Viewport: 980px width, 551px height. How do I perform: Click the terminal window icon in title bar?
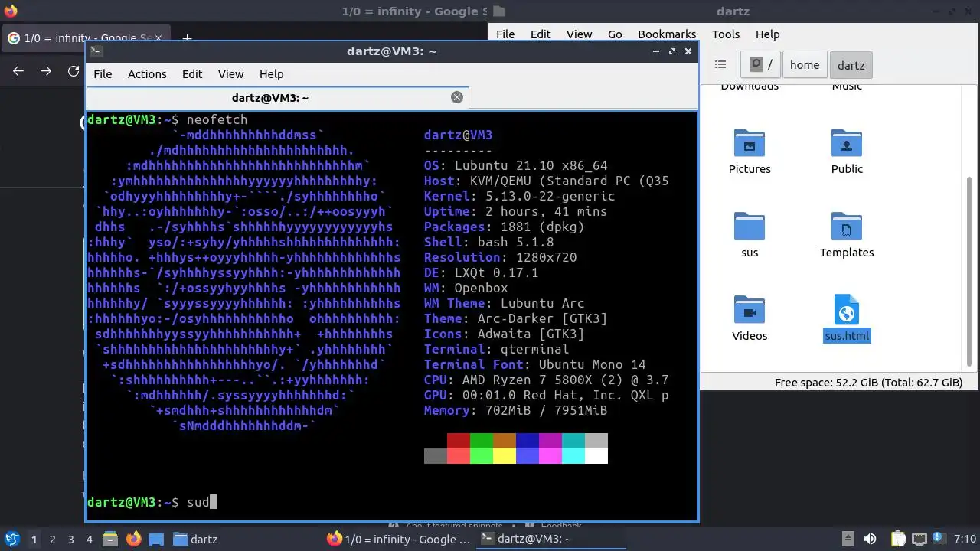pos(96,51)
